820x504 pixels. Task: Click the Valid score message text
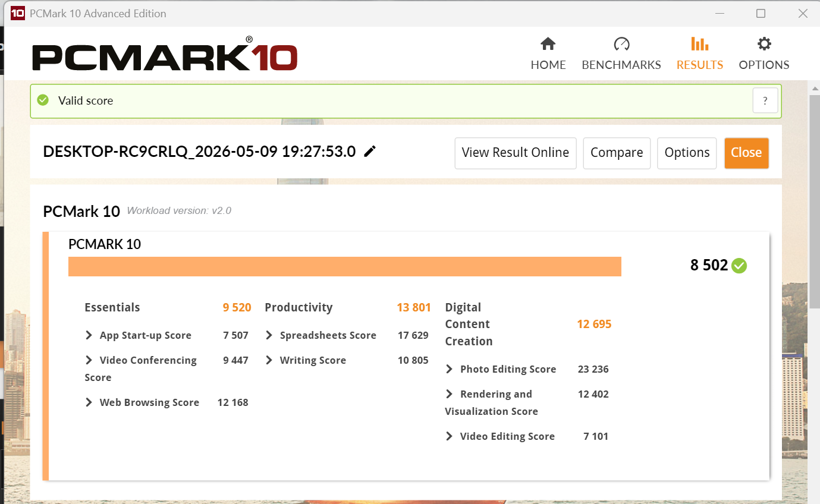[x=86, y=100]
